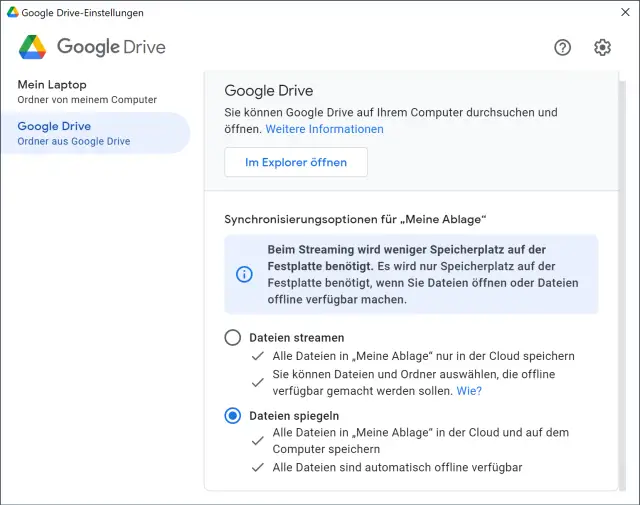Open settings via the gear icon
Image resolution: width=640 pixels, height=505 pixels.
(602, 47)
